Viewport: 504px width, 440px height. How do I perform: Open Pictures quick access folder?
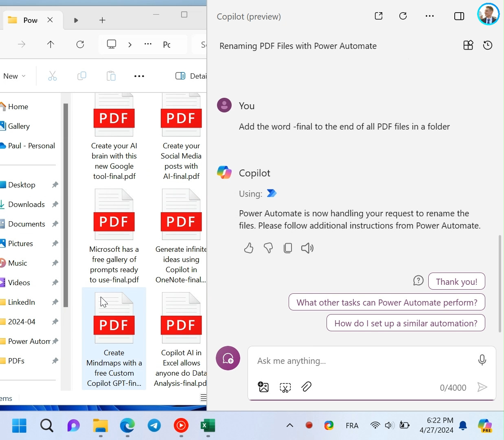20,244
